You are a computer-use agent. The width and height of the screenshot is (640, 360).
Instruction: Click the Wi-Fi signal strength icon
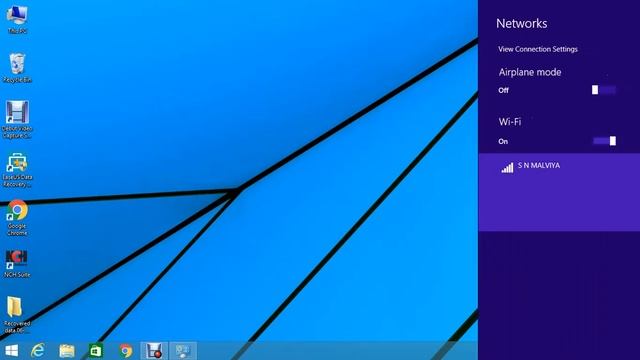507,167
